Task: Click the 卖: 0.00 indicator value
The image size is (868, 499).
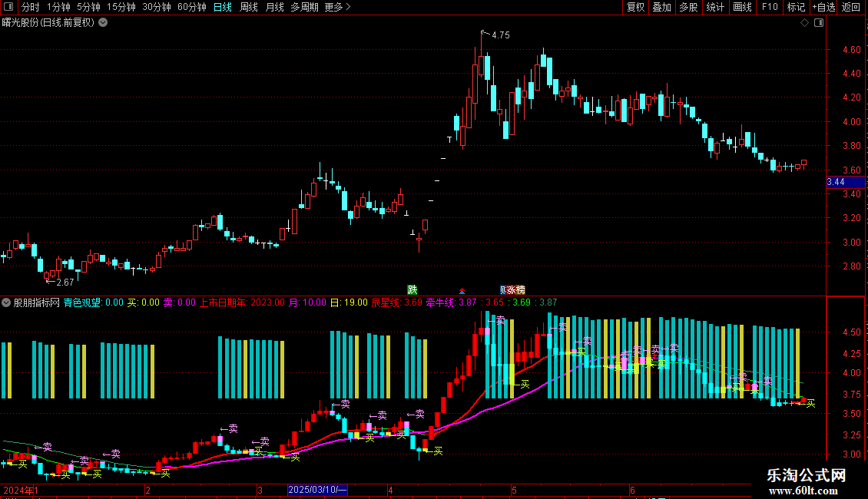Action: coord(179,302)
